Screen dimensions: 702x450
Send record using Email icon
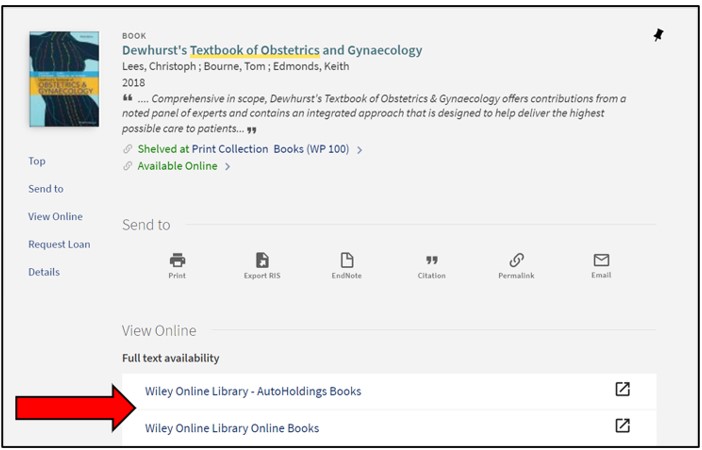[x=601, y=260]
